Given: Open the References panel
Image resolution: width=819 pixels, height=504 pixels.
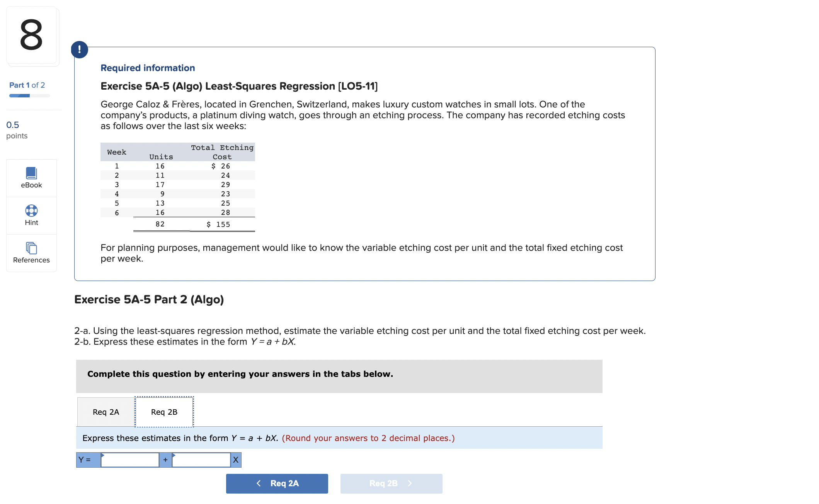Looking at the screenshot, I should (31, 253).
